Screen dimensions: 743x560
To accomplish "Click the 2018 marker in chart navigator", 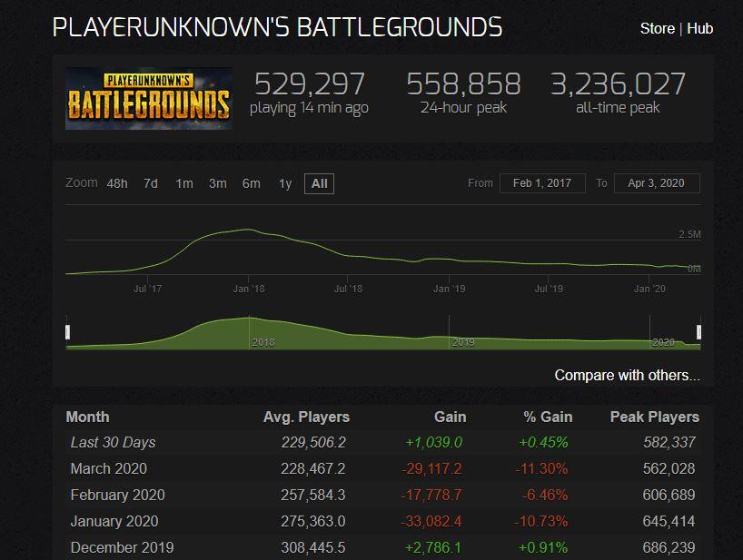I will tap(263, 342).
